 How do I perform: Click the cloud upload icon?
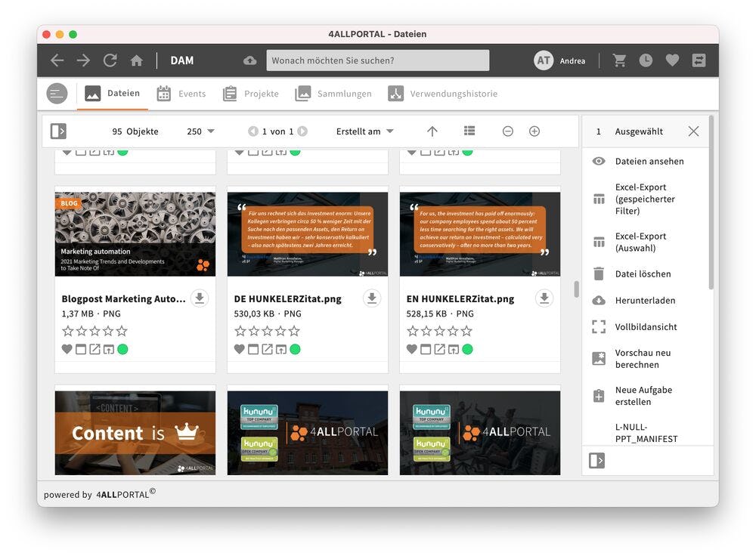click(x=249, y=60)
